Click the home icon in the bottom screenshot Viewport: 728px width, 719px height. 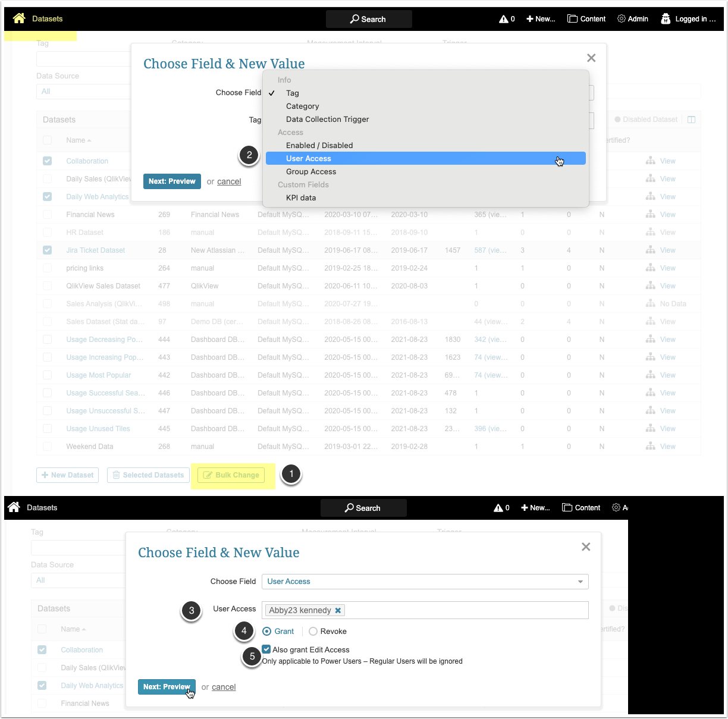coord(14,507)
